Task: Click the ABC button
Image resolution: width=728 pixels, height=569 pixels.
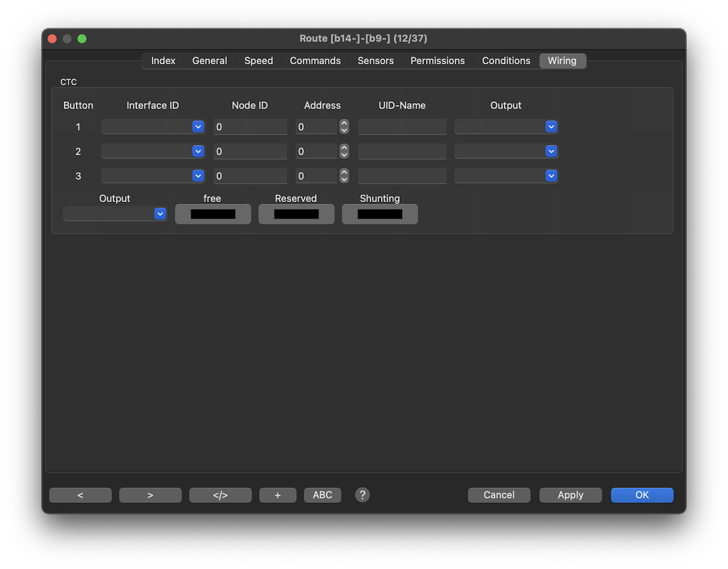Action: (322, 495)
